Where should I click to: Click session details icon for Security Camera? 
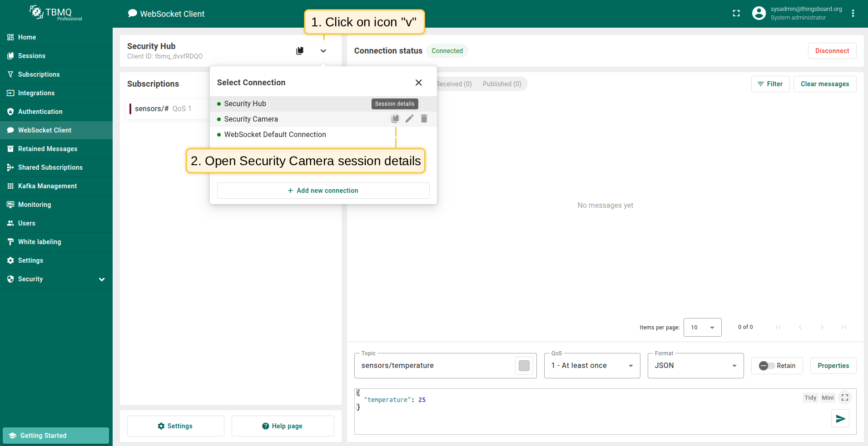pos(395,119)
